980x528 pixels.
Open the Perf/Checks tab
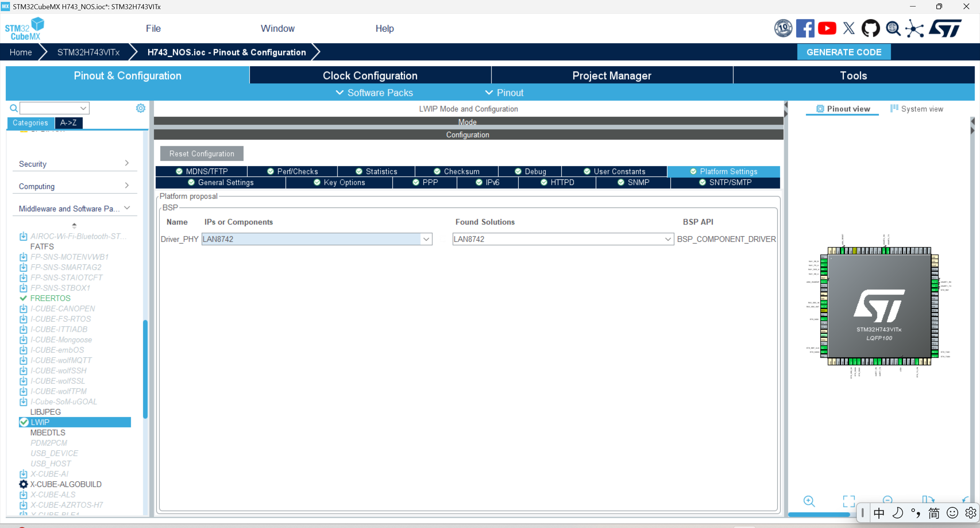tap(292, 171)
